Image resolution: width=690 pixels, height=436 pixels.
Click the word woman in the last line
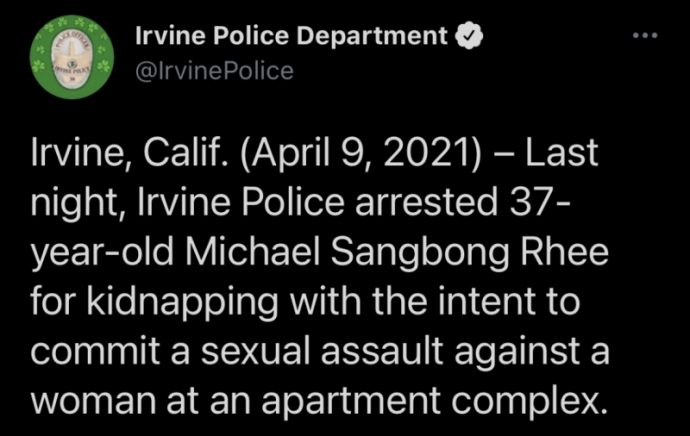coord(93,402)
